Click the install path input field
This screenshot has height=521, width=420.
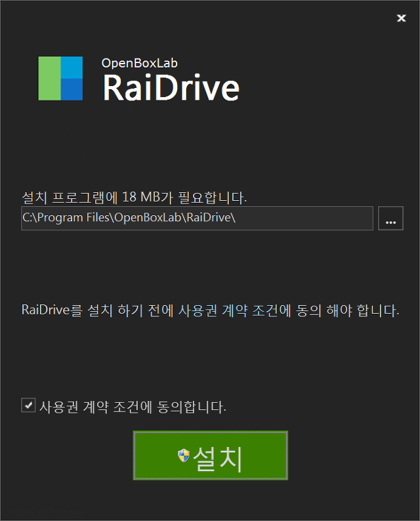[x=197, y=218]
